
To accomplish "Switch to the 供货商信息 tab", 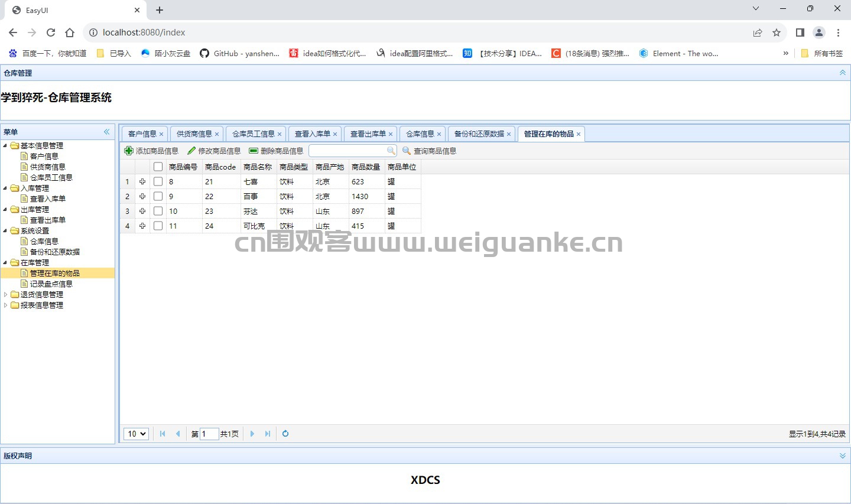I will tap(194, 134).
